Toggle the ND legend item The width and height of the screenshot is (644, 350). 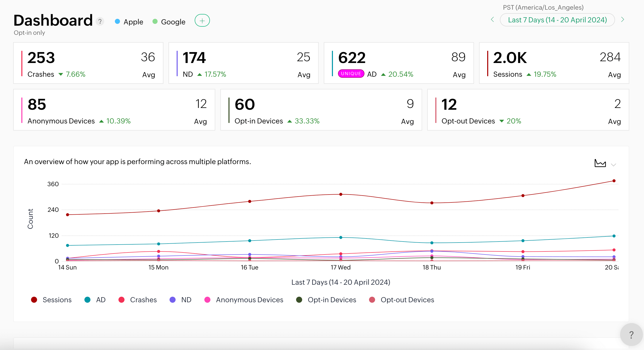tap(180, 300)
